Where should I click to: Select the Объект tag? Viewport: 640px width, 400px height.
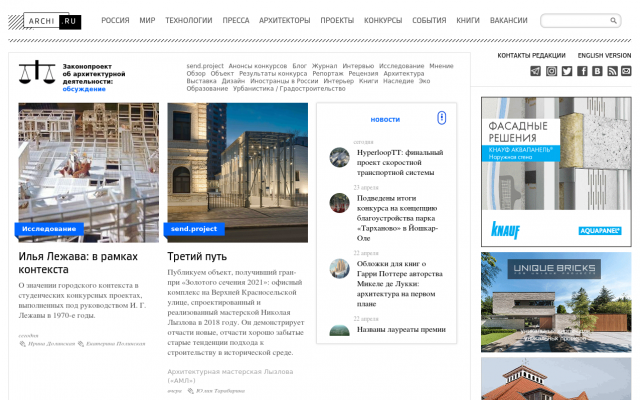(222, 73)
